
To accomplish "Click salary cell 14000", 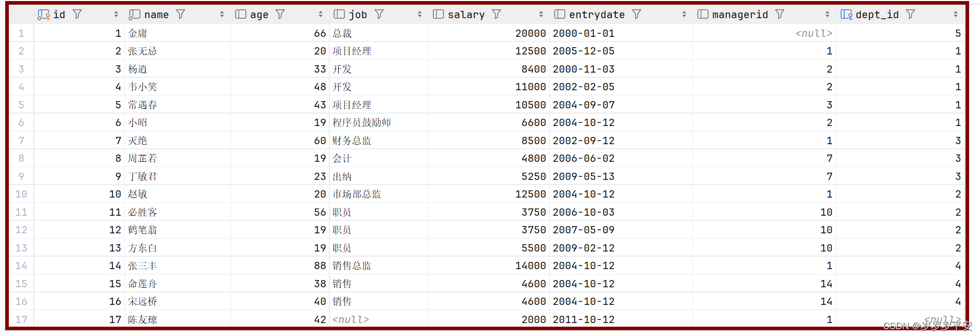I will pos(531,265).
